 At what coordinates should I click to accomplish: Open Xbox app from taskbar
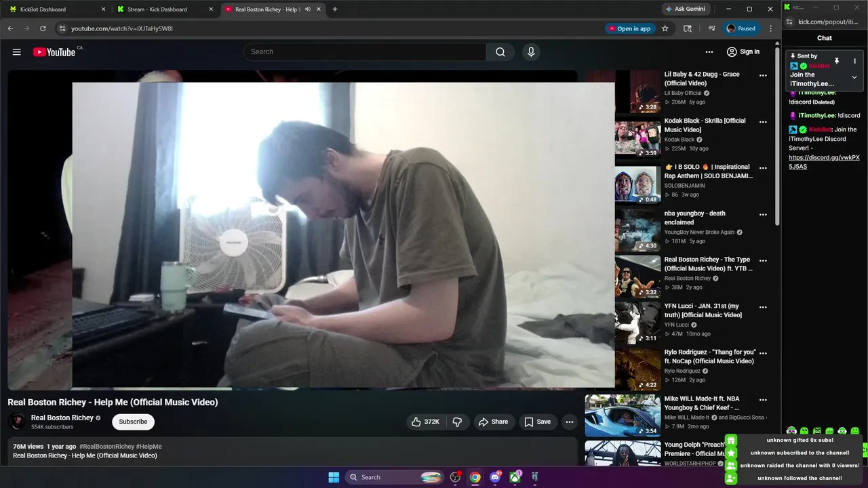coord(515,477)
